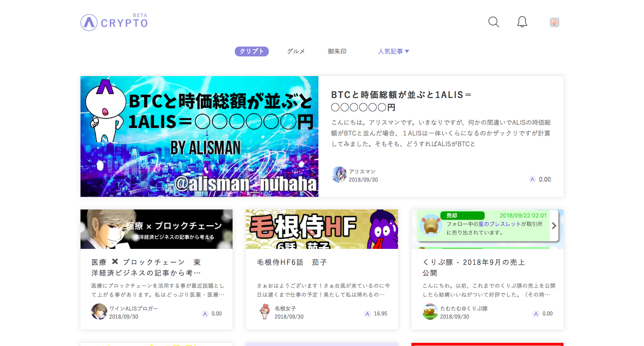
Task: Click ワインALISブロガー author avatar
Action: coord(99,312)
